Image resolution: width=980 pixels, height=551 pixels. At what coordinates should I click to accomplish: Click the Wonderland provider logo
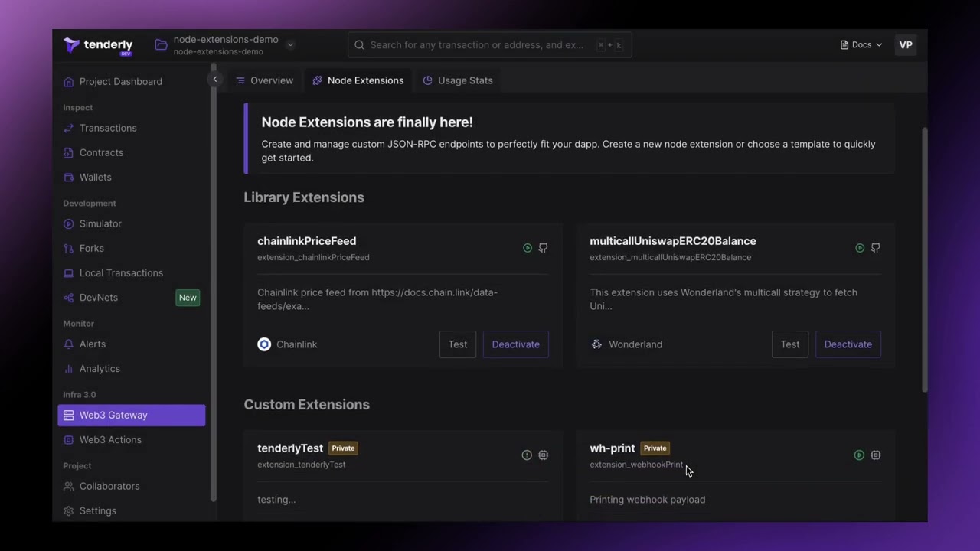596,344
